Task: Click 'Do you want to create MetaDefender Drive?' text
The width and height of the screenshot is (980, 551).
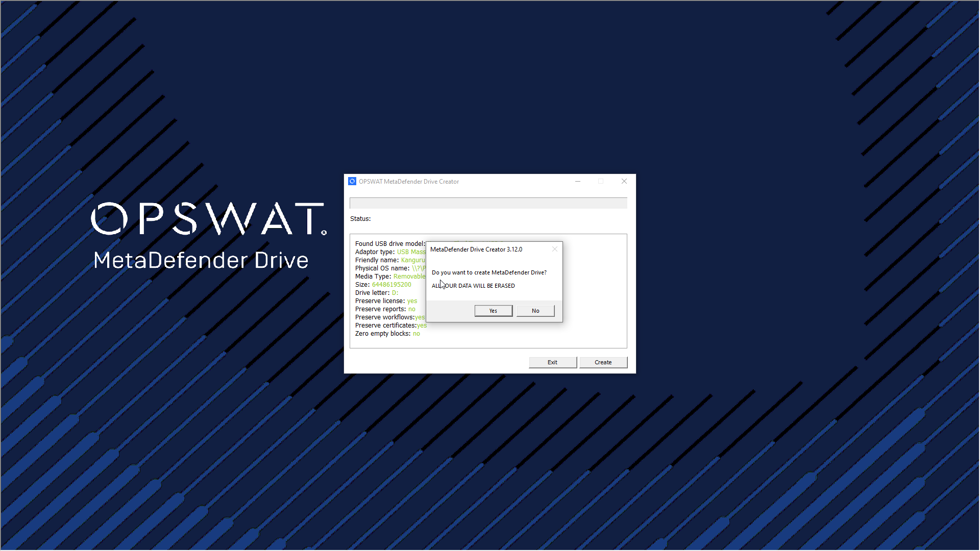Action: click(489, 272)
